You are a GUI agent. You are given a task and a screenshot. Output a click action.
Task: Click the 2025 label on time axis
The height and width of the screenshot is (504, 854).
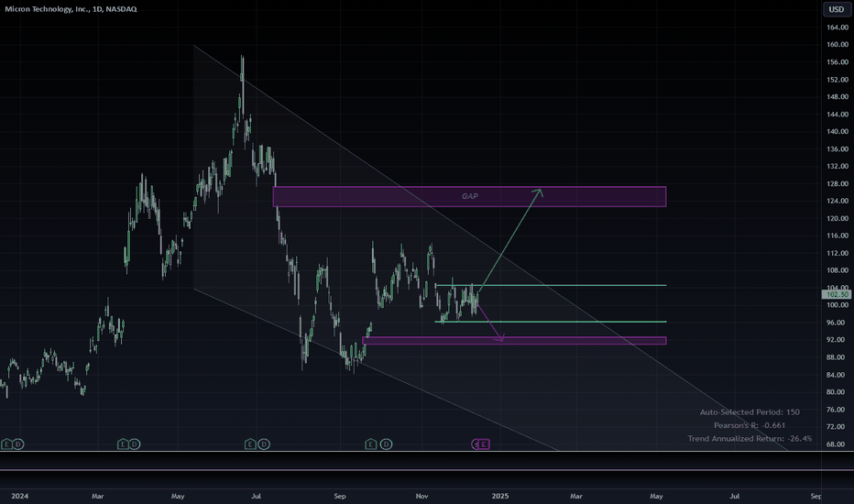pyautogui.click(x=500, y=496)
